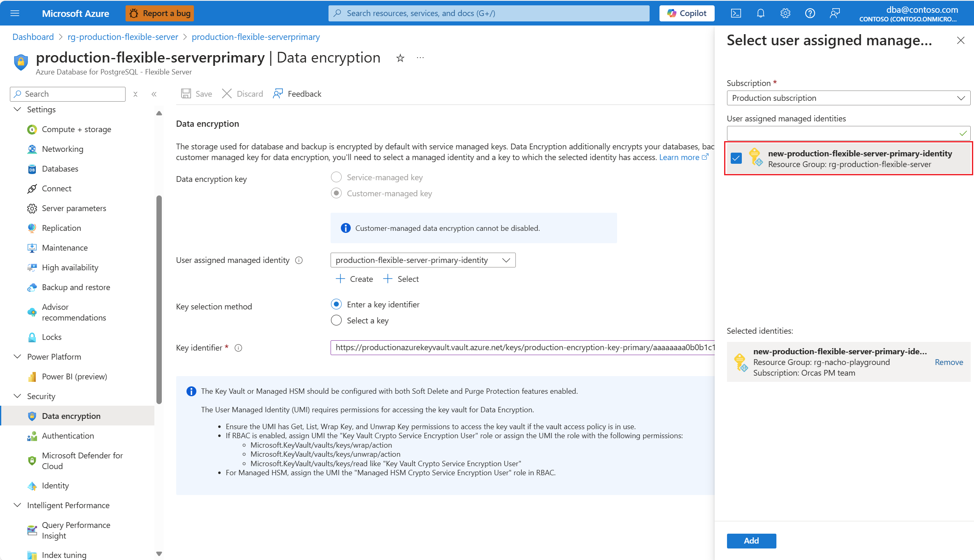Open the Subscription dropdown
The image size is (974, 560).
click(x=848, y=98)
